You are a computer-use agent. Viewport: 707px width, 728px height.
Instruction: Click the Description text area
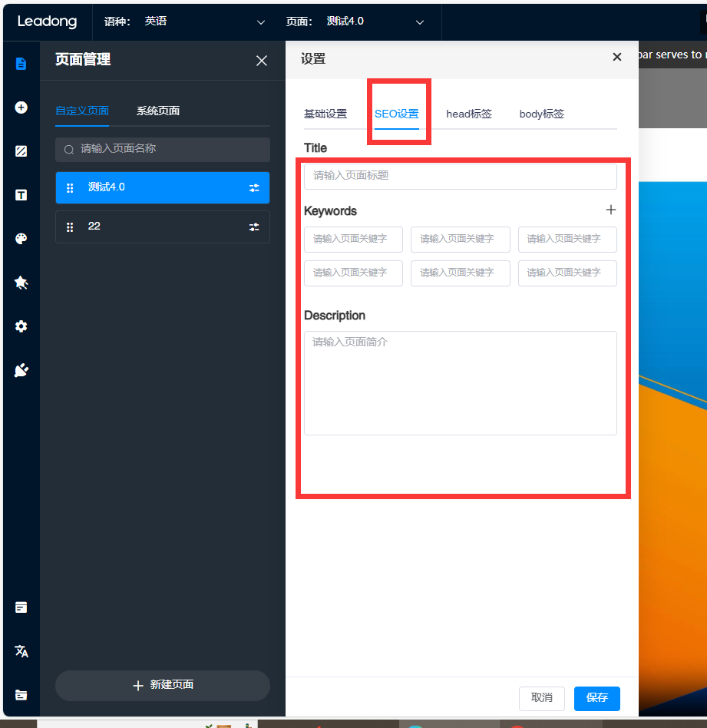tap(460, 382)
